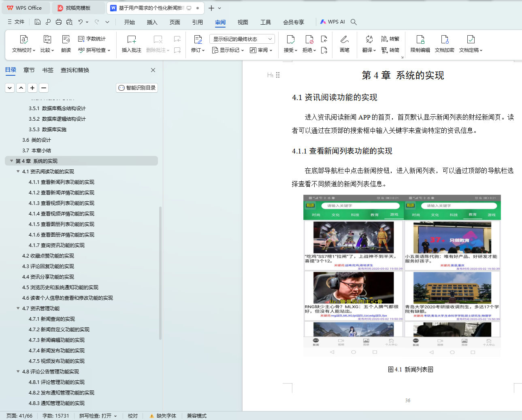Jump to 4.1.2 查看新闻详情功能的实现

click(62, 192)
